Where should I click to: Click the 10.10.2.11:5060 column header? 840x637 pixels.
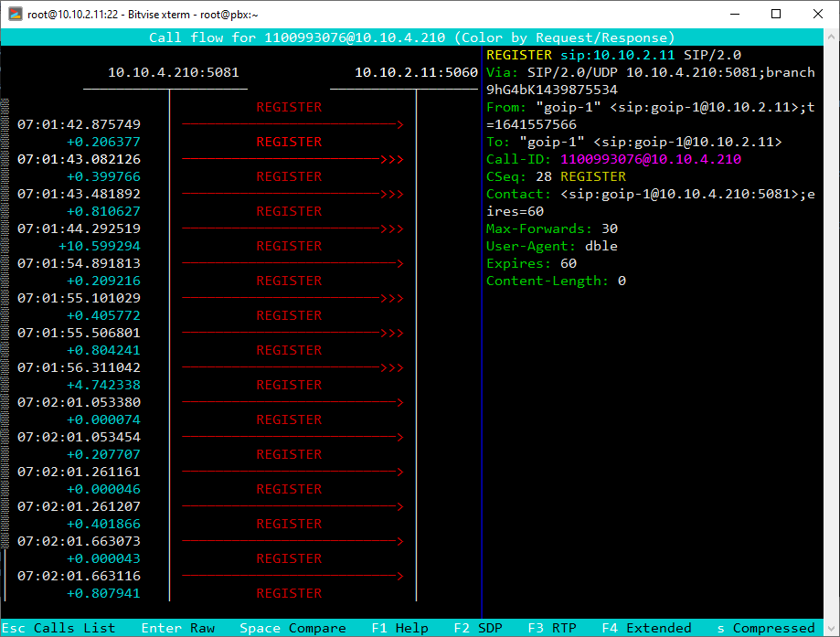click(416, 72)
